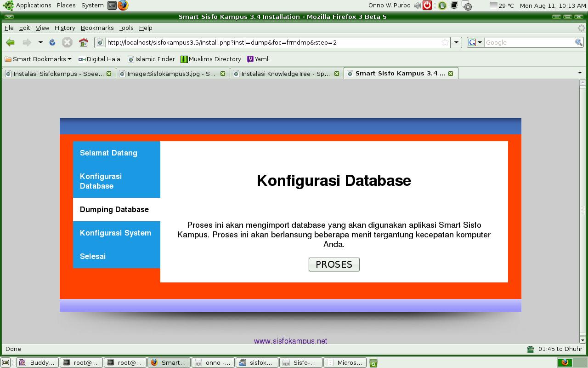
Task: Open the www.sisfokampus.net link
Action: [290, 341]
